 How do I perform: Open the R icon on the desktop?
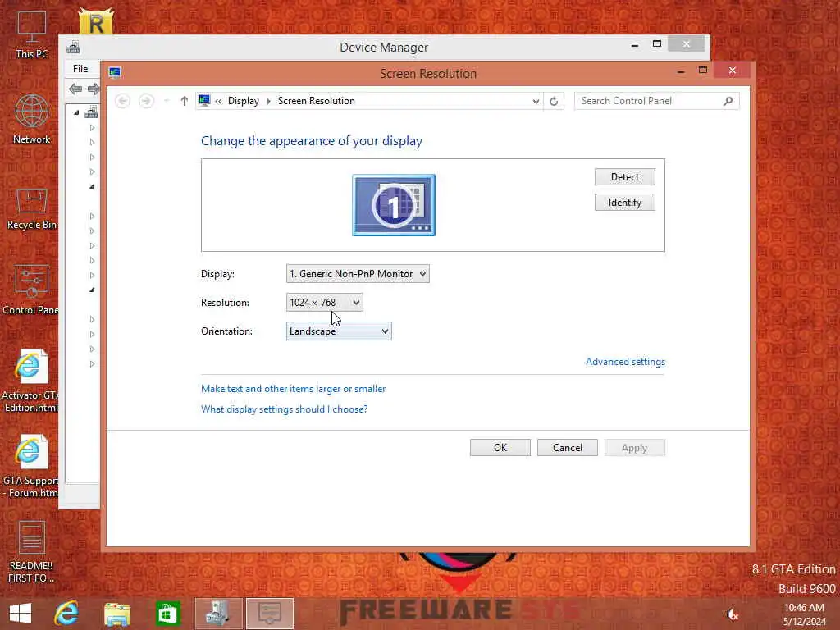97,21
